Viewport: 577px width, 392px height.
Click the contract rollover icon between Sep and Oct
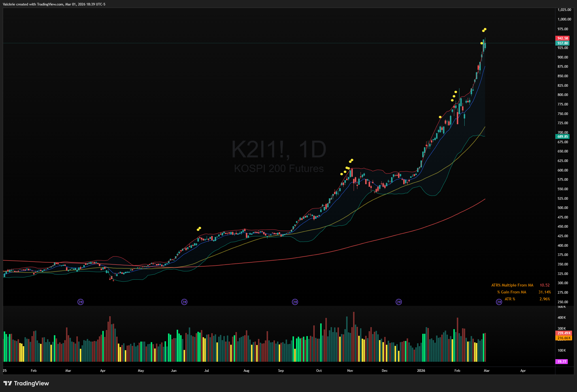tap(295, 302)
